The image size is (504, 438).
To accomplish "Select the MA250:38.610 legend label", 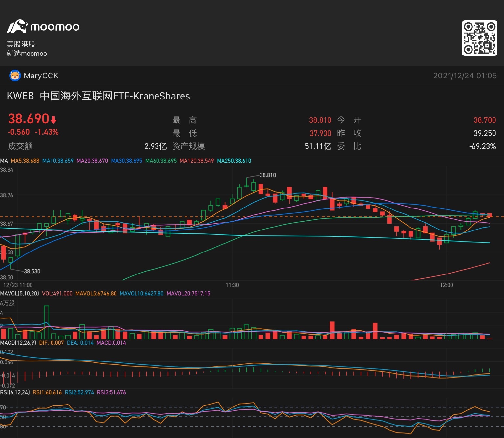I will click(234, 161).
